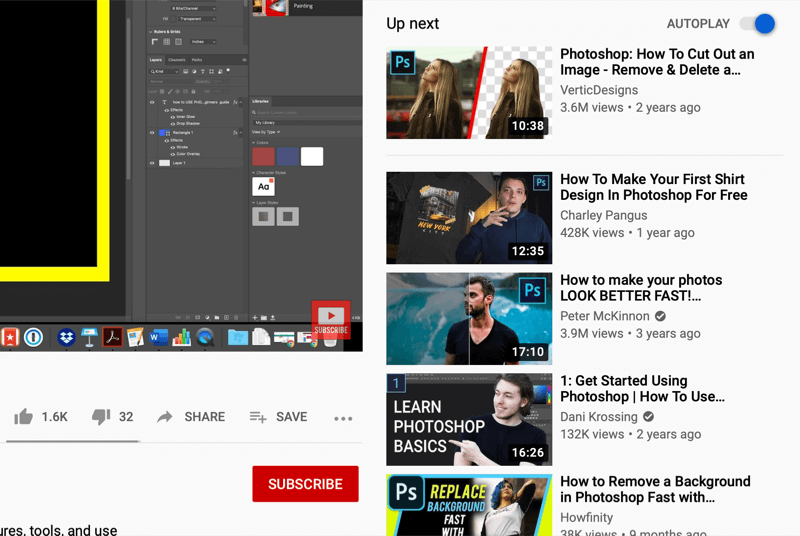Open 8 Bits/Channel dropdown
The image size is (800, 536).
193,9
